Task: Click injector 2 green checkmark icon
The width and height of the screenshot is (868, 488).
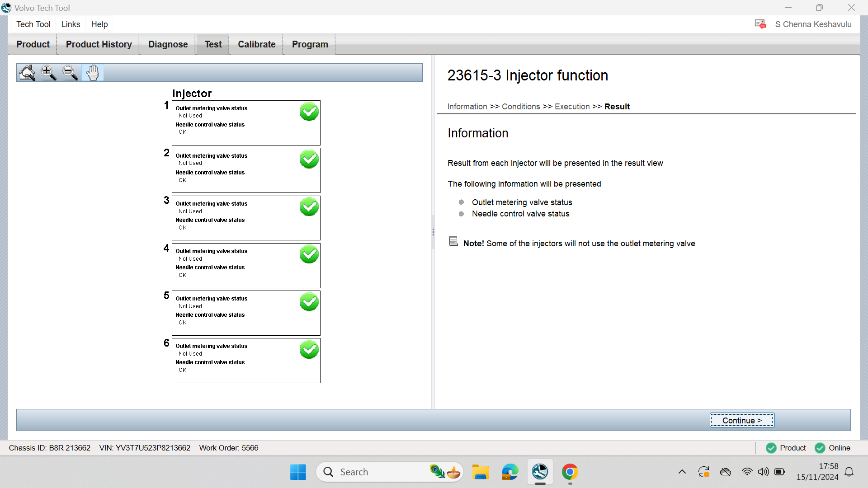Action: coord(309,159)
